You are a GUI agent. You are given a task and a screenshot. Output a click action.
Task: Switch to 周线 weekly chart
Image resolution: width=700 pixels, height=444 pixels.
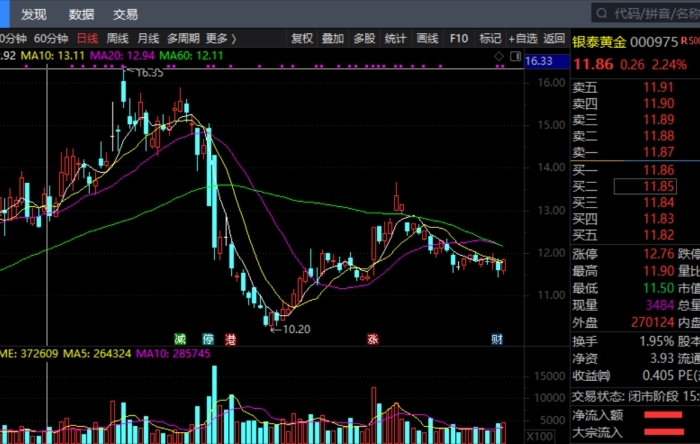(117, 39)
